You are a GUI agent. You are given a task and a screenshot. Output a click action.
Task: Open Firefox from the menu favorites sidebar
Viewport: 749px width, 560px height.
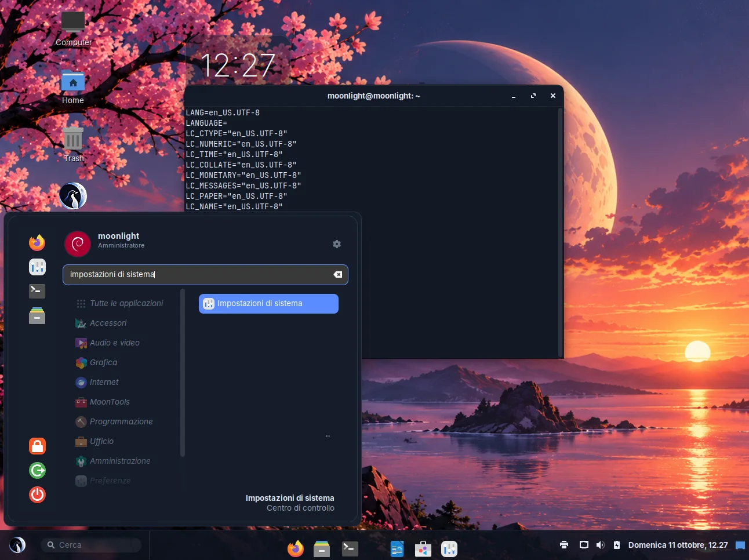(37, 242)
